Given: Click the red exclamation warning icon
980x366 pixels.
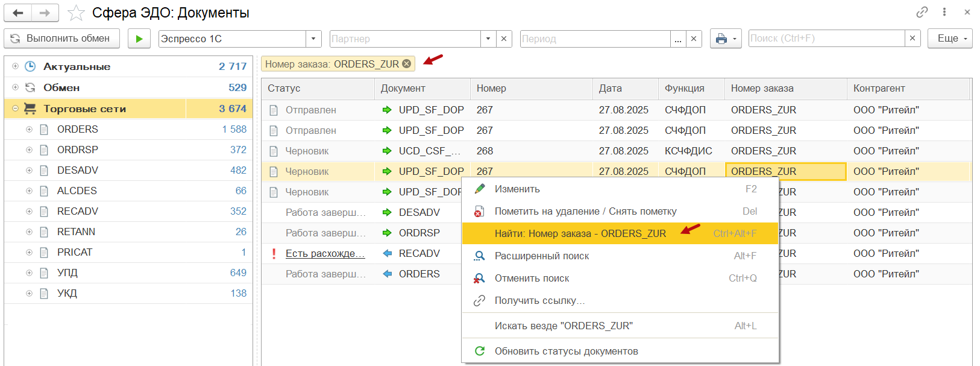Looking at the screenshot, I should click(x=274, y=253).
